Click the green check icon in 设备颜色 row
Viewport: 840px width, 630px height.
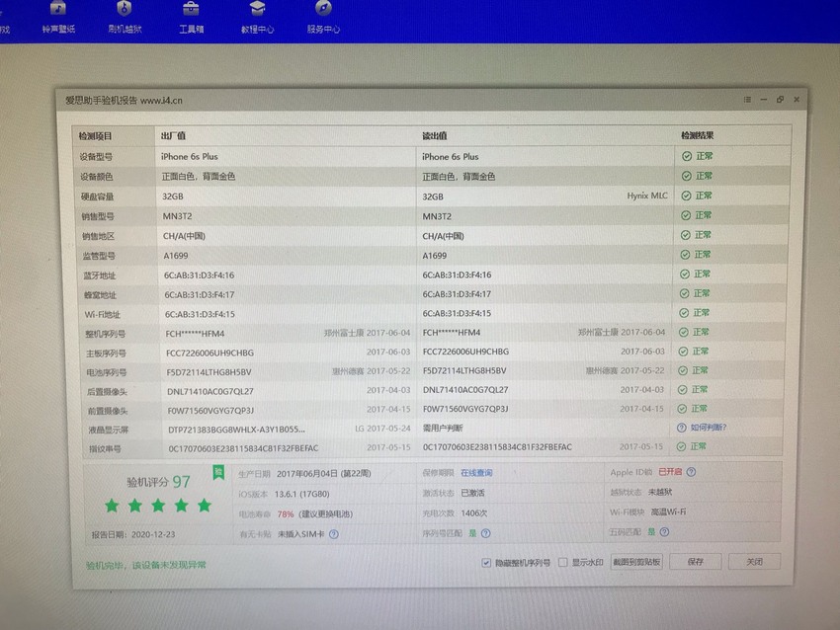pyautogui.click(x=686, y=176)
